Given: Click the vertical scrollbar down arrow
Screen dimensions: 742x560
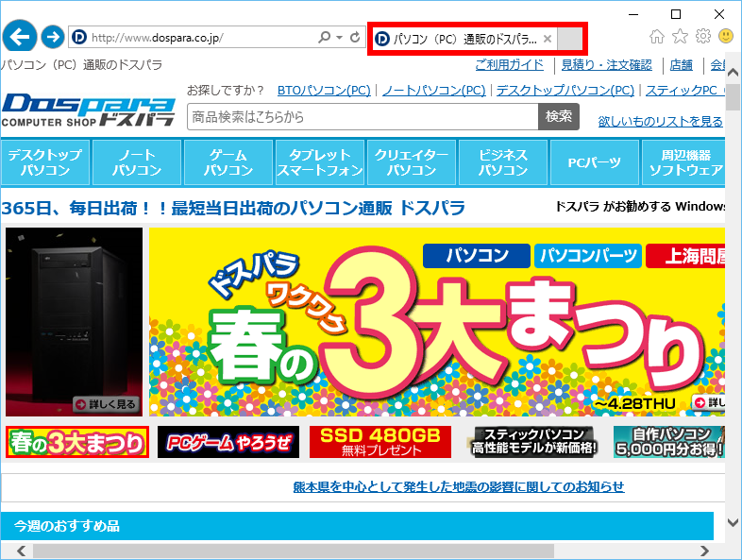Looking at the screenshot, I should tap(733, 522).
